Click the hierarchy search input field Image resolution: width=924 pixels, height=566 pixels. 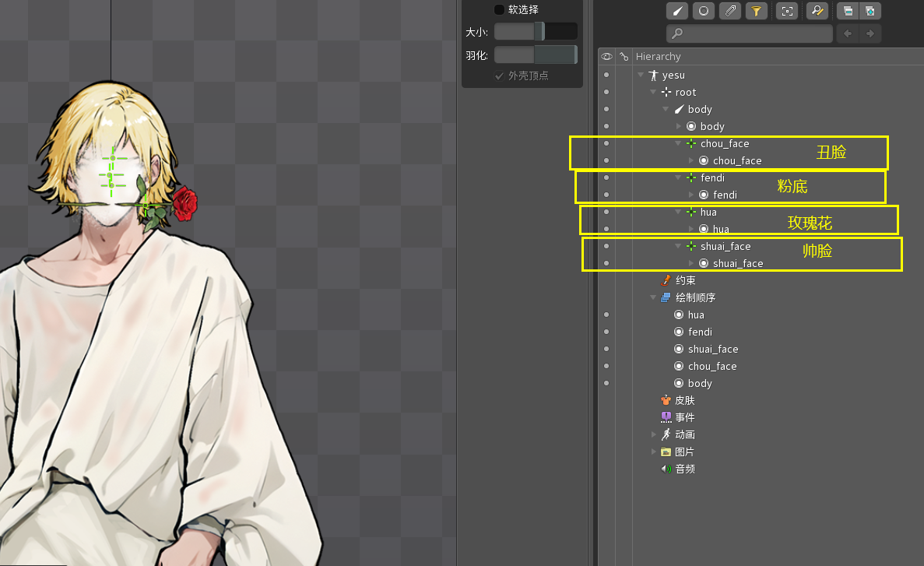(x=750, y=33)
